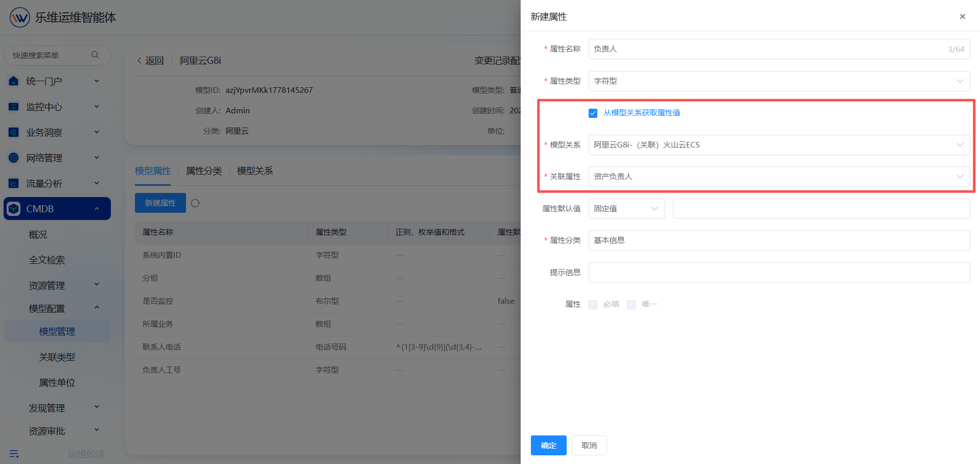Switch to the 属性分类 tab
Image resolution: width=980 pixels, height=464 pixels.
click(x=204, y=171)
